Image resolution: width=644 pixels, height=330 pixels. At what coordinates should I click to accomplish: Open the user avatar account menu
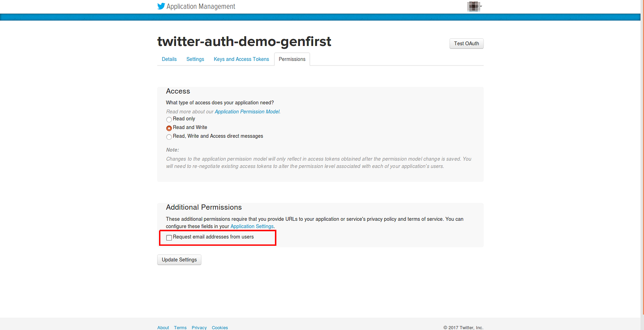click(x=473, y=6)
